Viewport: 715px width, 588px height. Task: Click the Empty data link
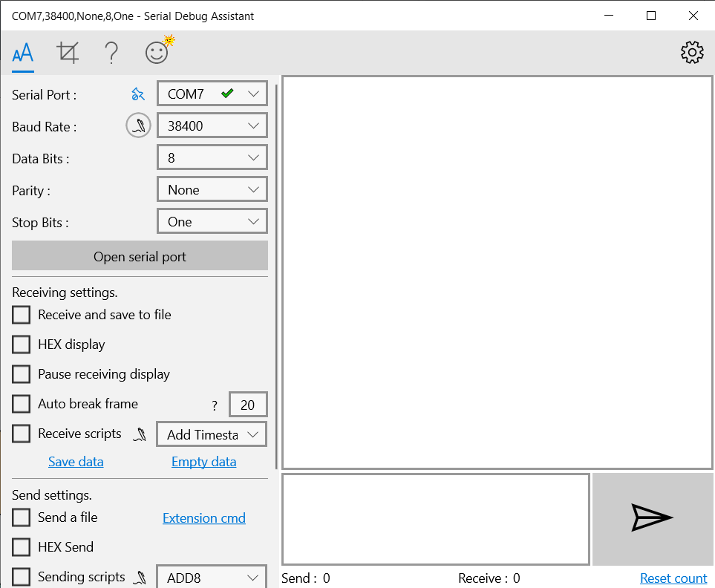[x=203, y=462]
